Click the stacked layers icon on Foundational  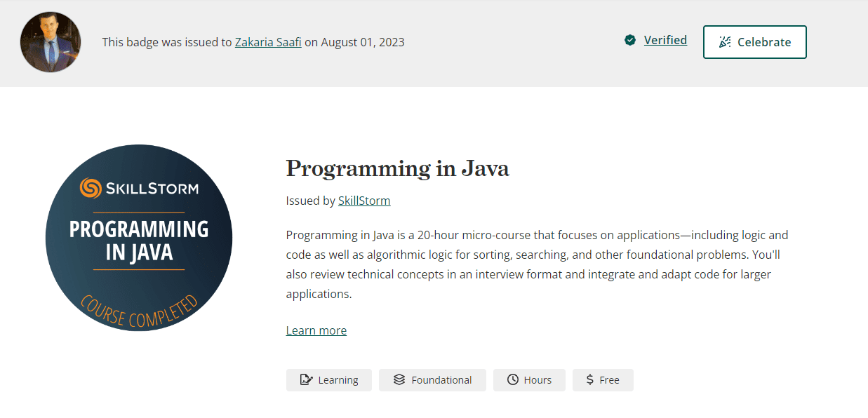pos(399,380)
